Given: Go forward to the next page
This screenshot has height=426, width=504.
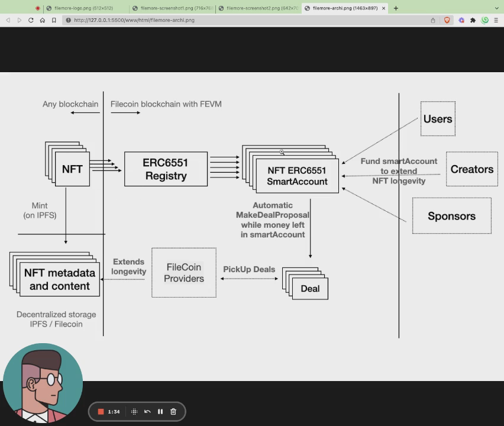Looking at the screenshot, I should click(x=20, y=20).
